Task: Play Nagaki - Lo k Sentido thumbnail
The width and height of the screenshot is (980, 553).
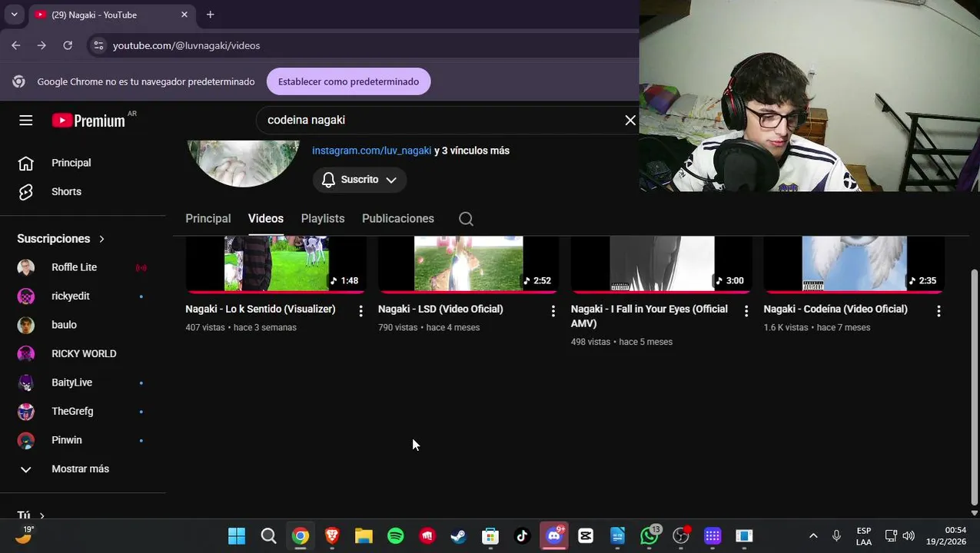Action: click(276, 265)
